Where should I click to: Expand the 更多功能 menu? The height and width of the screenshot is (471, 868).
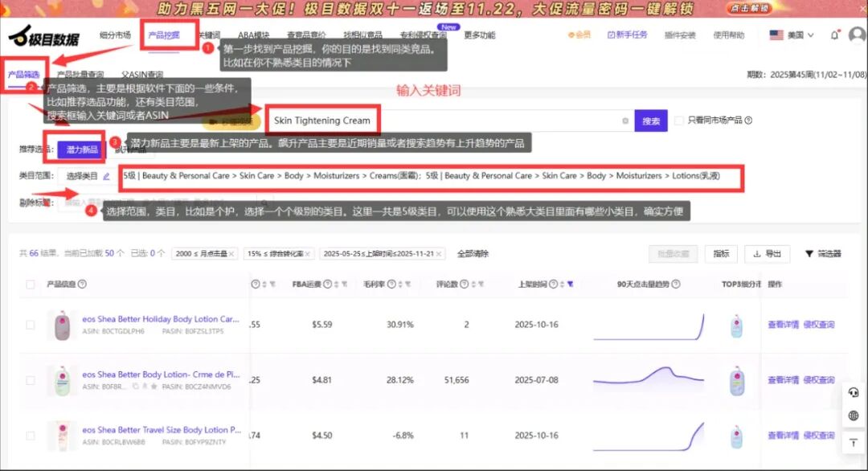479,35
